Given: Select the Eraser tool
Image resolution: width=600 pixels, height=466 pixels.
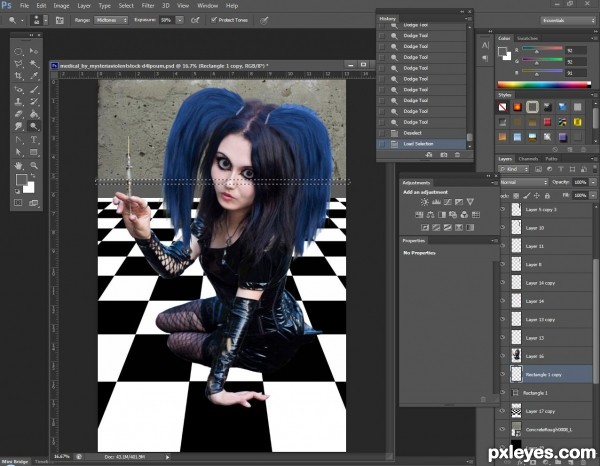Looking at the screenshot, I should [18, 114].
